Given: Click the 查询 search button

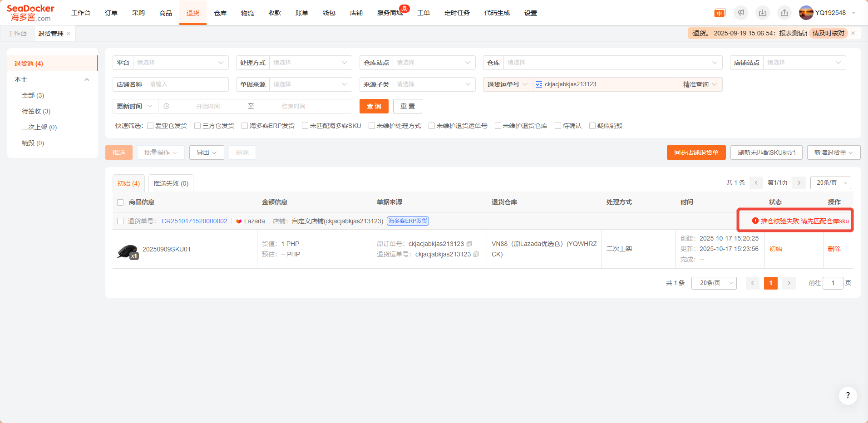Looking at the screenshot, I should (x=374, y=106).
